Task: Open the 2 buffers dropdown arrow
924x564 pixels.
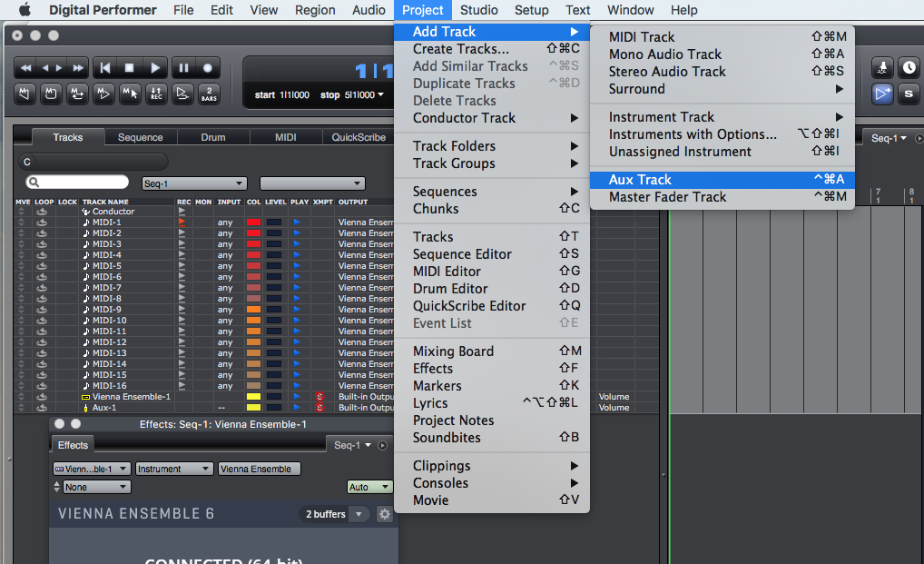Action: coord(359,514)
